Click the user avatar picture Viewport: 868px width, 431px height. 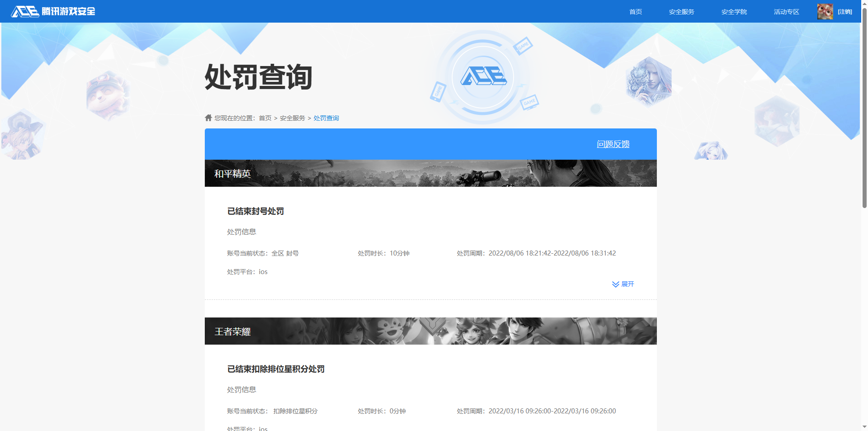(825, 11)
